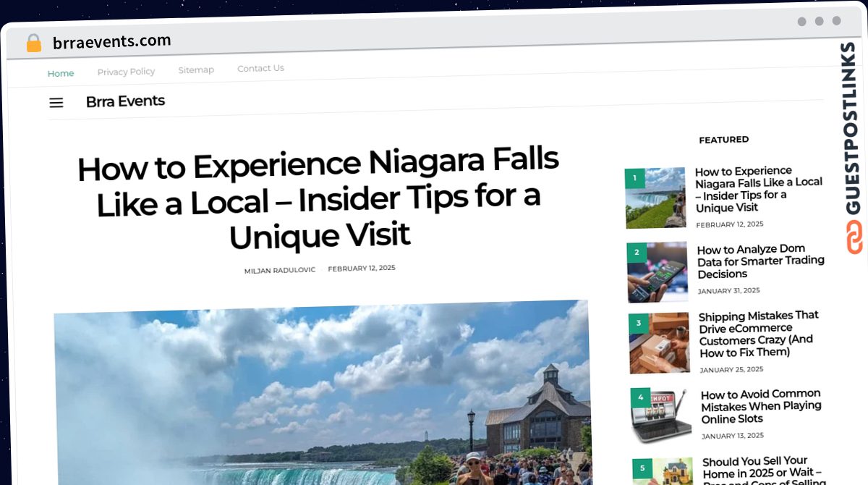Click author name Miljan Radulovic
The height and width of the screenshot is (485, 868).
click(280, 270)
